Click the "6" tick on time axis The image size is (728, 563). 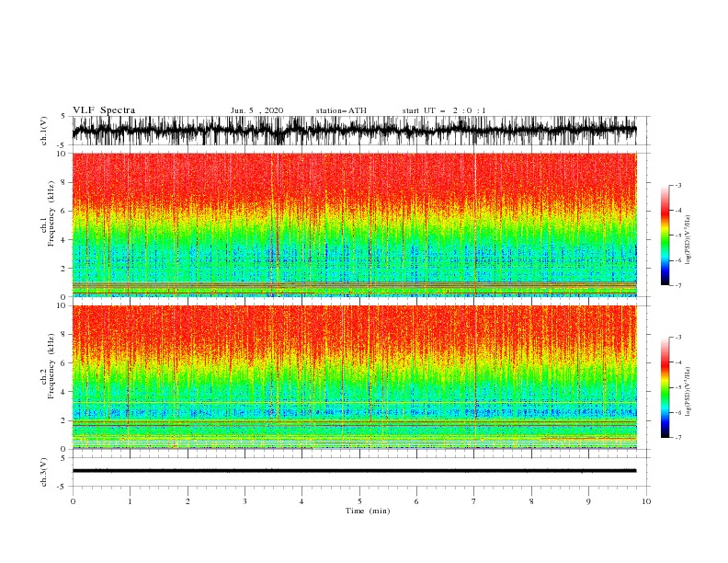pos(416,501)
